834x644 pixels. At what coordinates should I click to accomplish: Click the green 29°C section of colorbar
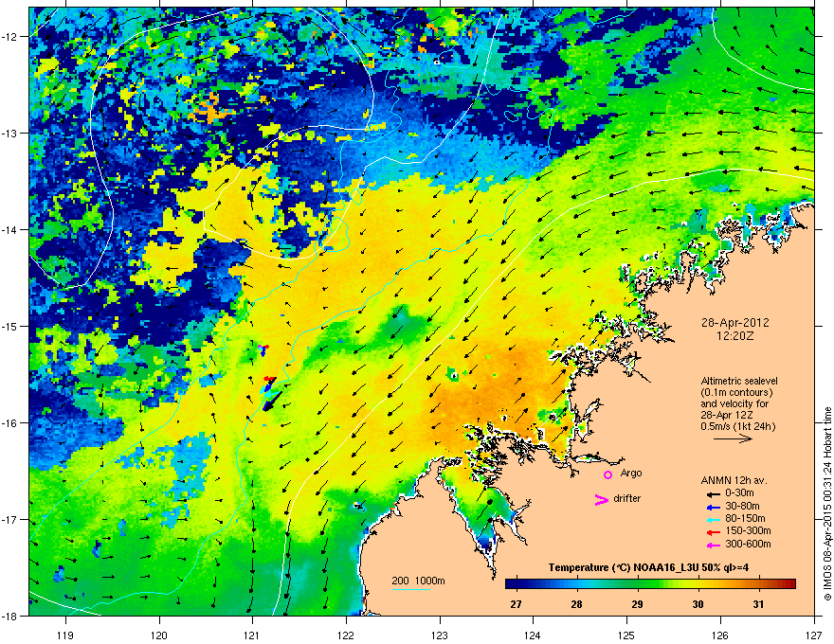pyautogui.click(x=637, y=584)
